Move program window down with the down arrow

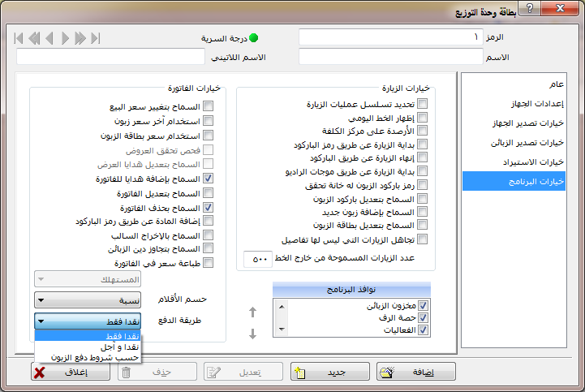click(x=252, y=333)
